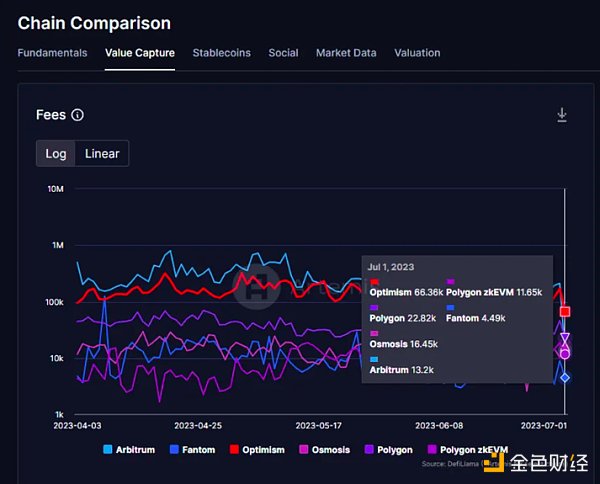Click the Arbitrum legend color swatch

108,449
